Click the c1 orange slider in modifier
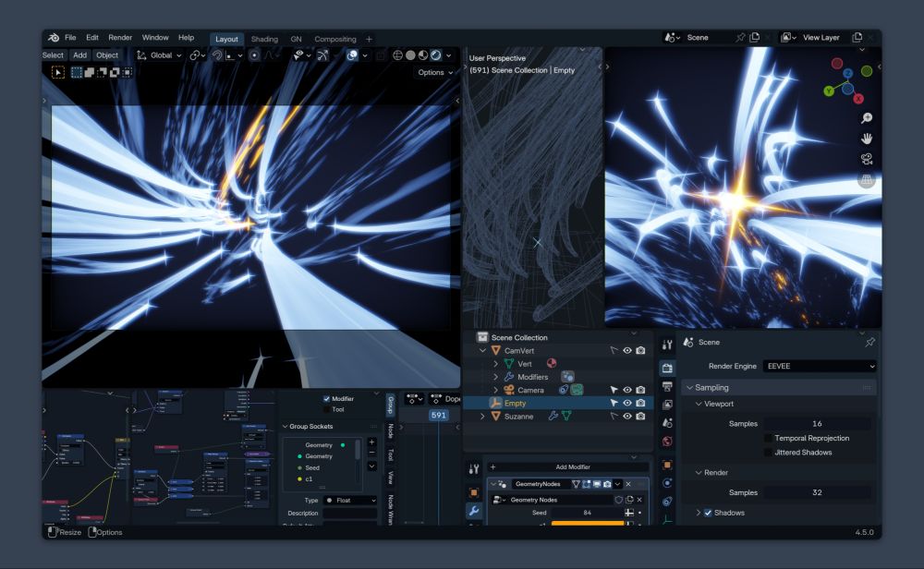 [x=588, y=523]
